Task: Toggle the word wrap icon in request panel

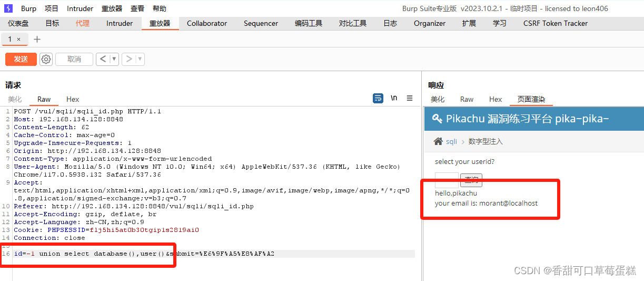Action: [x=378, y=98]
